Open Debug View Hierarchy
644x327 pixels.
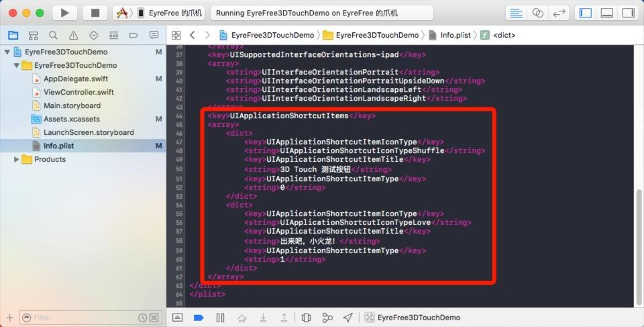[306, 318]
